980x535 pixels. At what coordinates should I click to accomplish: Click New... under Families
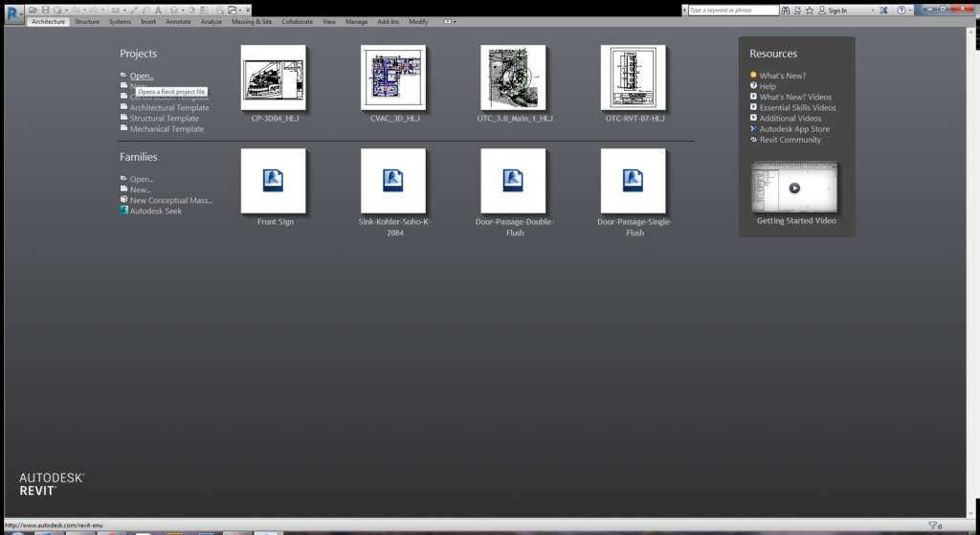coord(140,189)
